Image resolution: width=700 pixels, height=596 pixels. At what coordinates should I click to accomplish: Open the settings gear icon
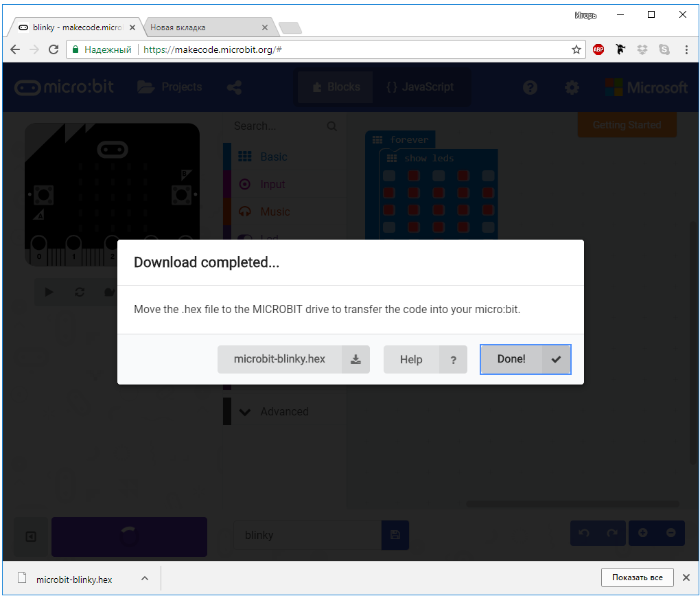(x=571, y=88)
